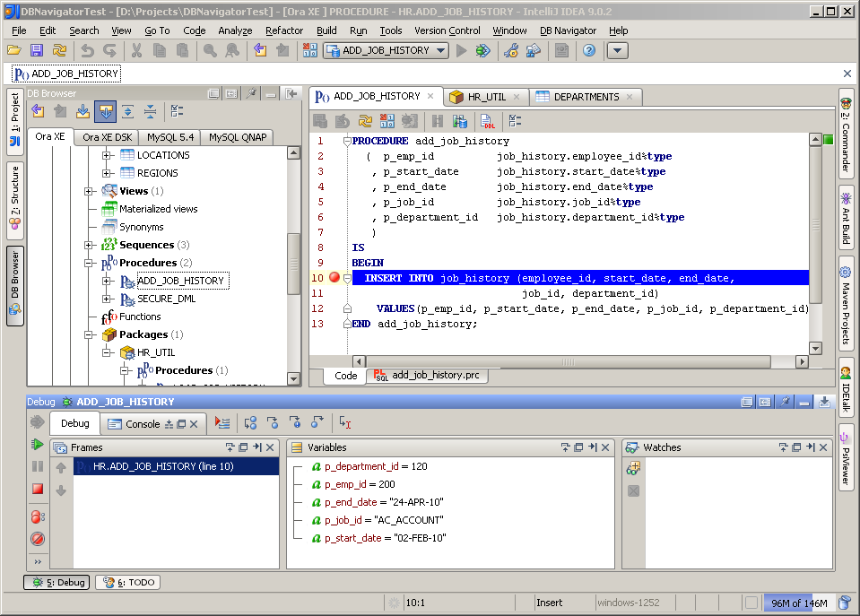This screenshot has height=616, width=860.
Task: Click the Step Into icon in debug toolbar
Action: click(273, 423)
